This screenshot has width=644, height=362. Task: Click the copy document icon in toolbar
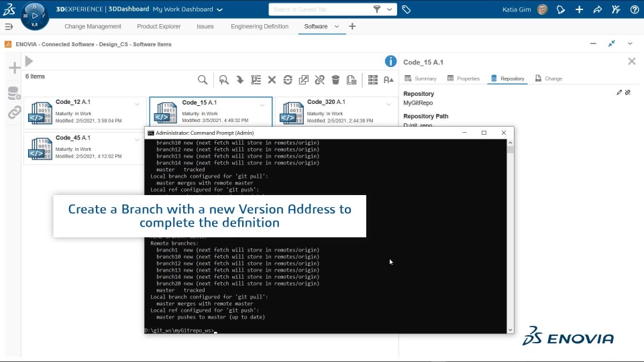point(352,80)
